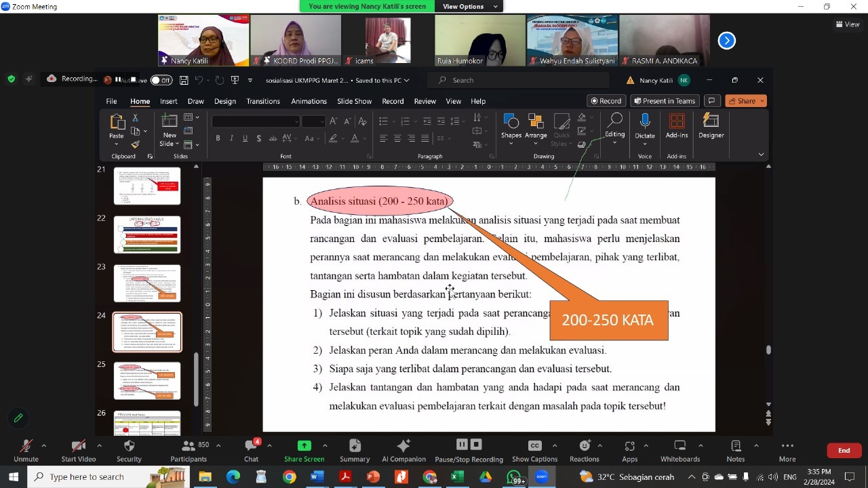Open the Customize Quick Access Toolbar dropdown
Image resolution: width=868 pixels, height=488 pixels.
point(250,80)
